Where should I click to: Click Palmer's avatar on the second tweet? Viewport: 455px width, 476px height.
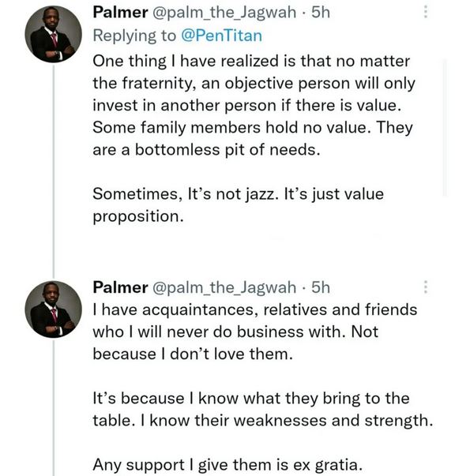point(53,309)
